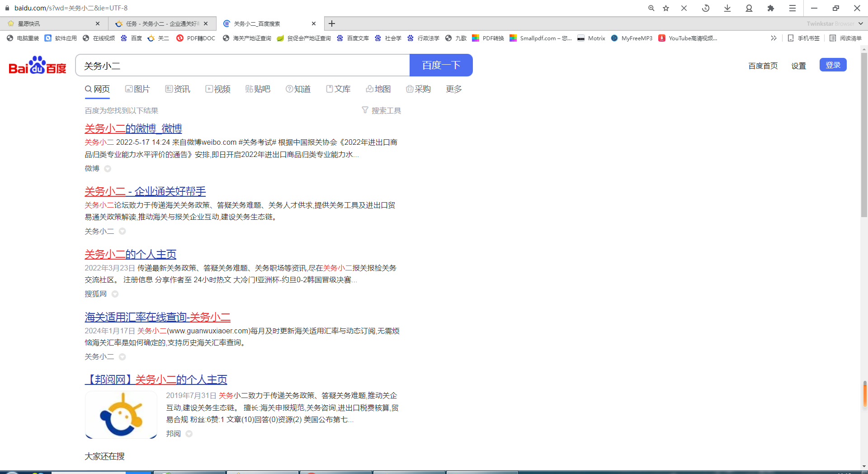868x474 pixels.
Task: Open 行政法学 bookmark
Action: (424, 38)
